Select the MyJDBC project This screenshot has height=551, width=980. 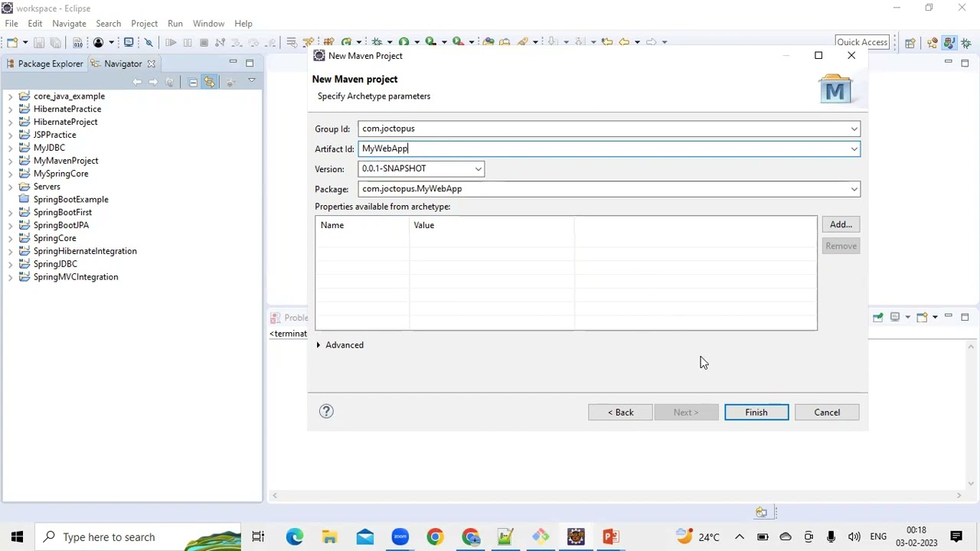pos(49,148)
